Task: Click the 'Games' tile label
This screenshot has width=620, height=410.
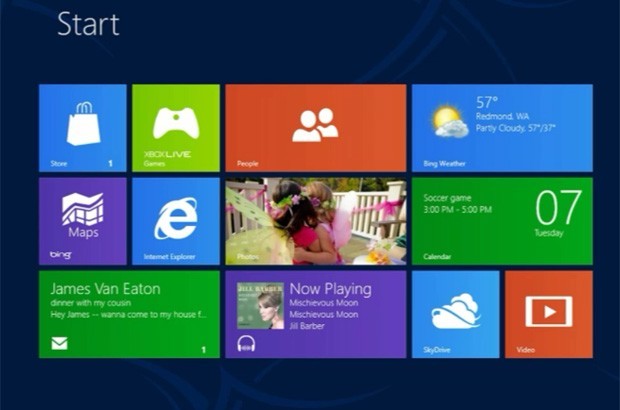Action: pos(154,163)
